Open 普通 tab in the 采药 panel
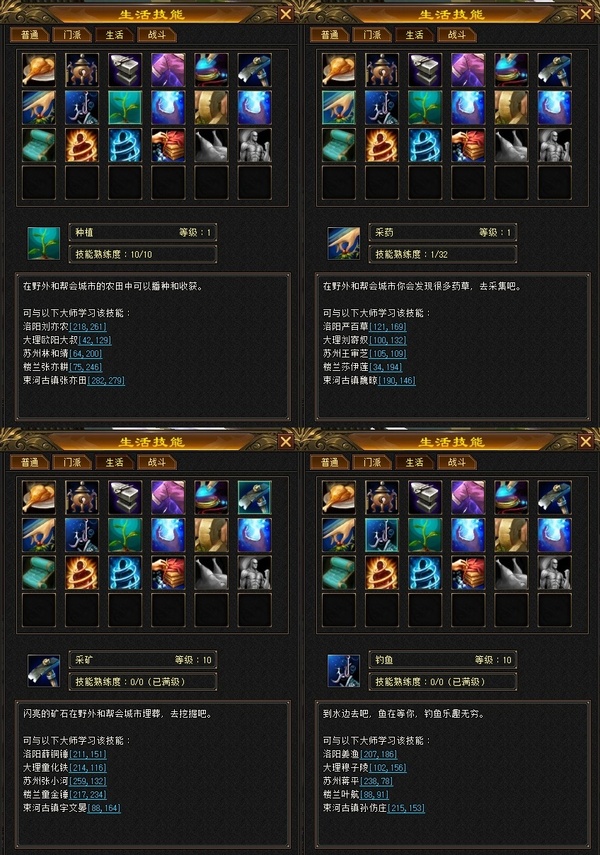This screenshot has width=600, height=855. [x=330, y=35]
